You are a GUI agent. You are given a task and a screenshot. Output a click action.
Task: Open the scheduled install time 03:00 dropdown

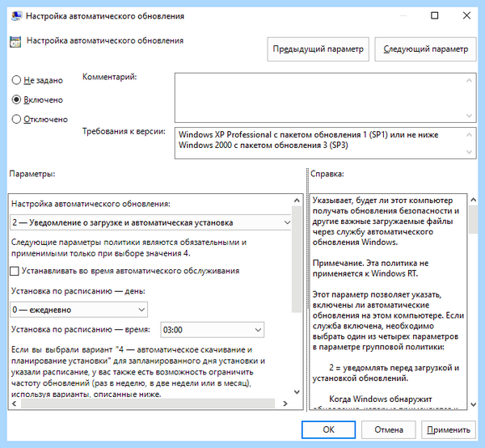(x=212, y=330)
